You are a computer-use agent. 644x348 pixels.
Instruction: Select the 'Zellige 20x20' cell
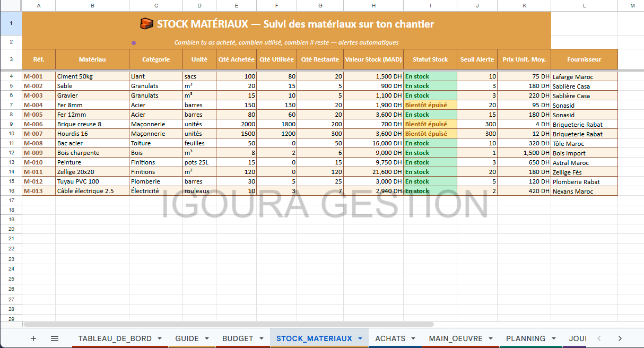tap(92, 172)
